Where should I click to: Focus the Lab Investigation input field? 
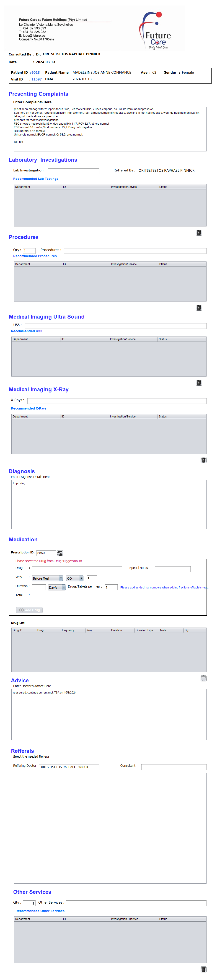[x=73, y=171]
